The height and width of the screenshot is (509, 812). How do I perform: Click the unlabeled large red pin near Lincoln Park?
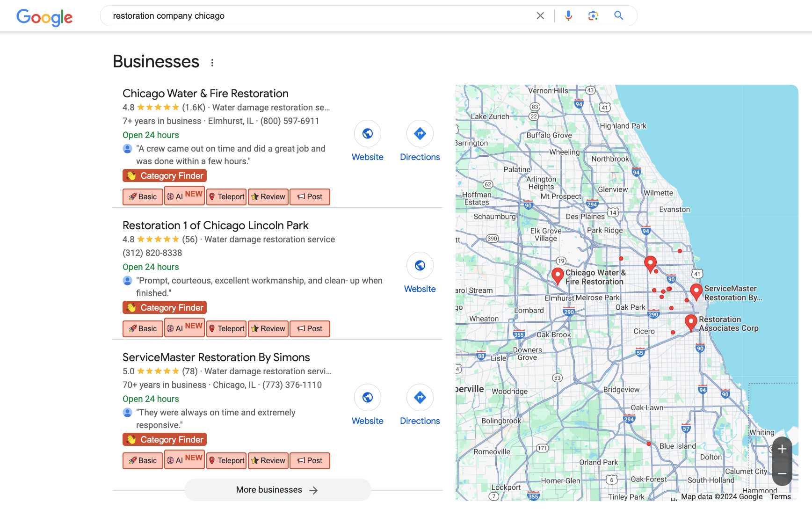(650, 264)
